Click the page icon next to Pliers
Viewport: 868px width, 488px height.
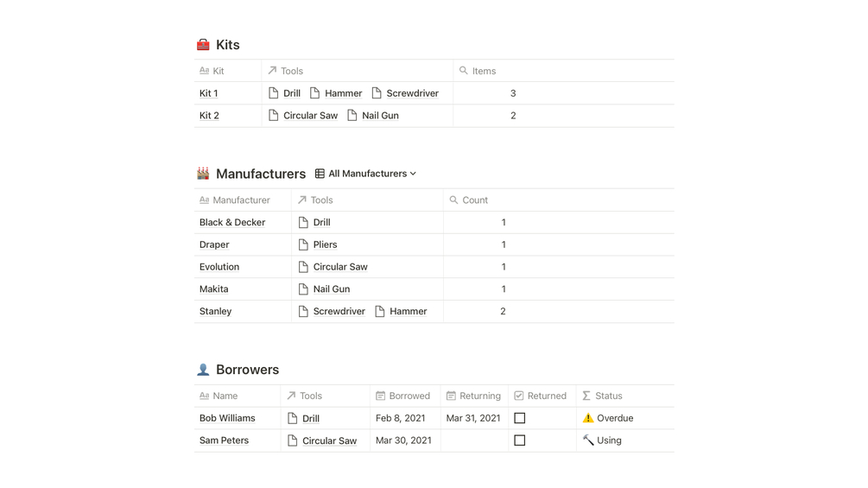point(303,244)
